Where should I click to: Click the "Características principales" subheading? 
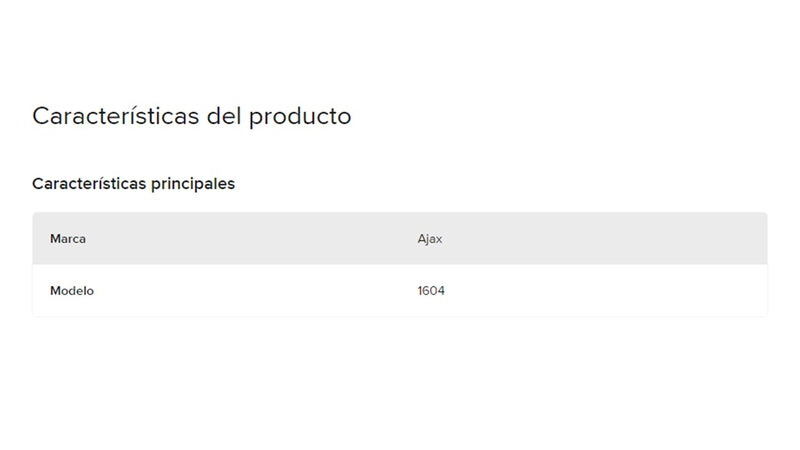[x=133, y=184]
